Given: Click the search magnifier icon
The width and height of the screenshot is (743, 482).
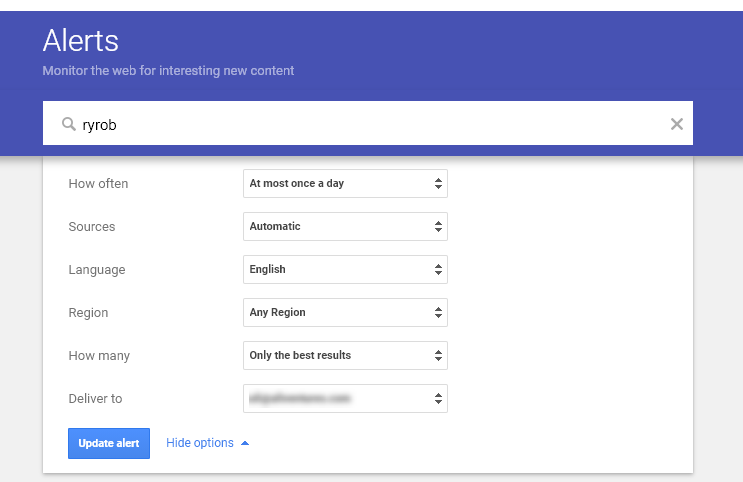Looking at the screenshot, I should click(69, 124).
